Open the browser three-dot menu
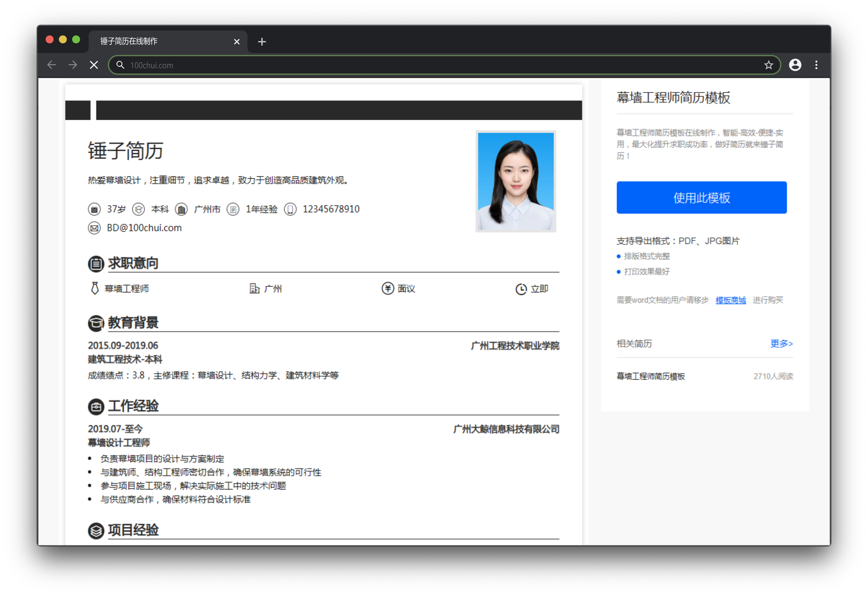This screenshot has height=595, width=868. pyautogui.click(x=816, y=65)
